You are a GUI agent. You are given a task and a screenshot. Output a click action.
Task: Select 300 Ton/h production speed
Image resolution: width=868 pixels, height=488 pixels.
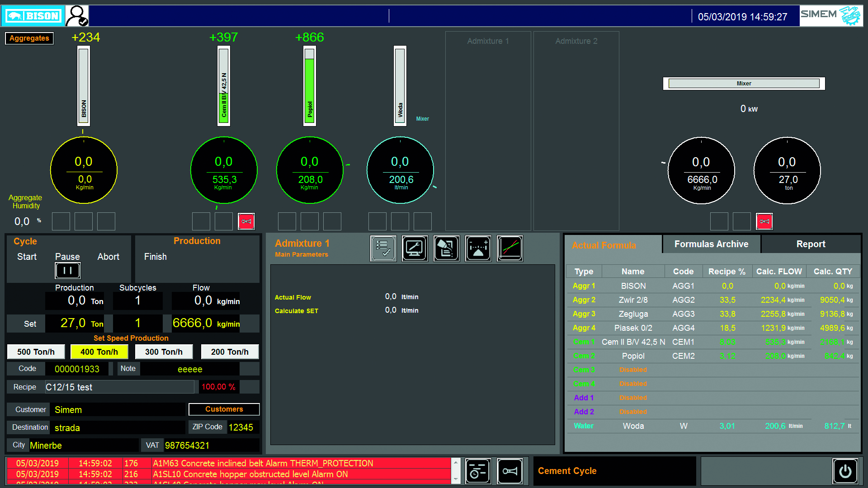164,352
